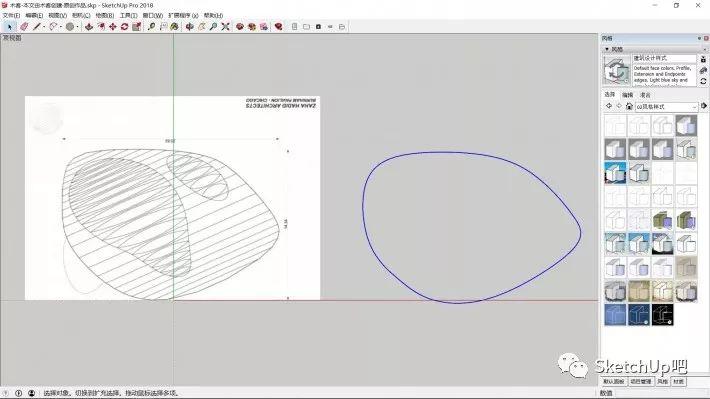
Task: Expand the styles collection dropdown list
Action: pos(694,107)
